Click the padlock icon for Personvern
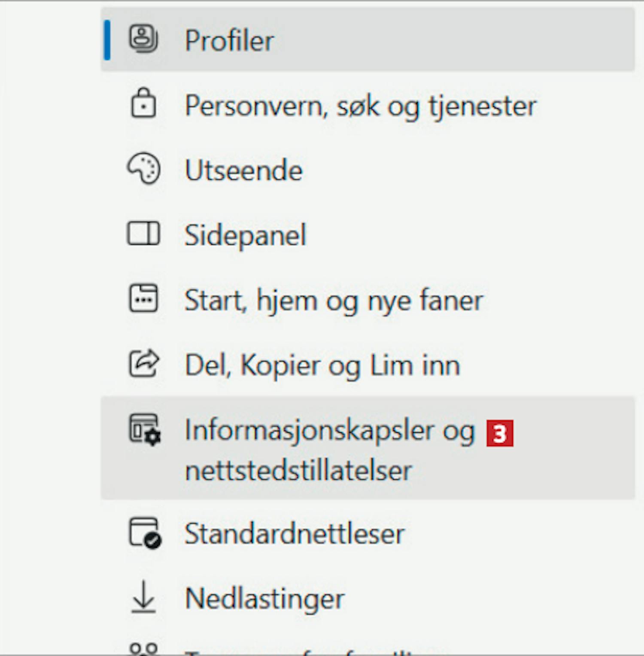Screen dimensions: 644x656 pyautogui.click(x=143, y=103)
